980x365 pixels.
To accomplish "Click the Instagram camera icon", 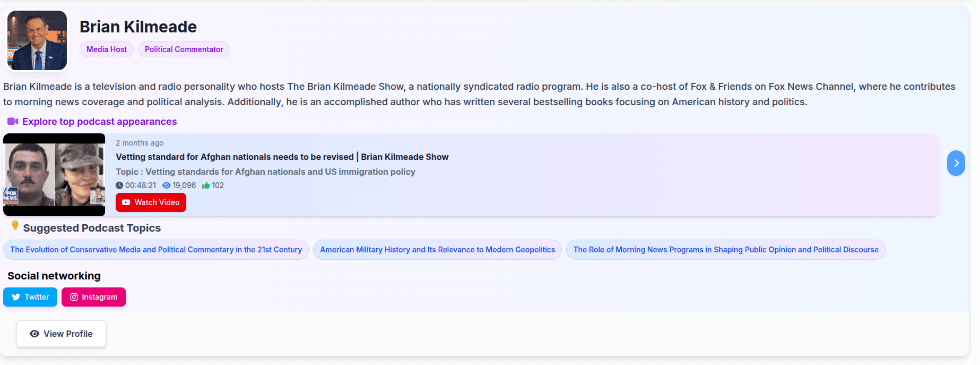I will click(x=74, y=297).
